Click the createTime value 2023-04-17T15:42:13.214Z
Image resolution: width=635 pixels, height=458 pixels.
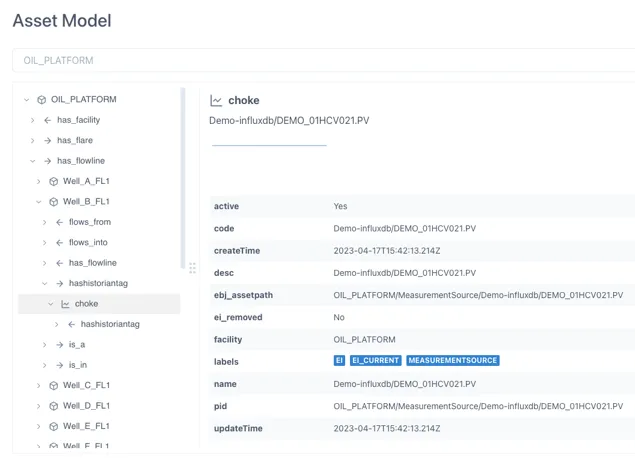coord(387,251)
